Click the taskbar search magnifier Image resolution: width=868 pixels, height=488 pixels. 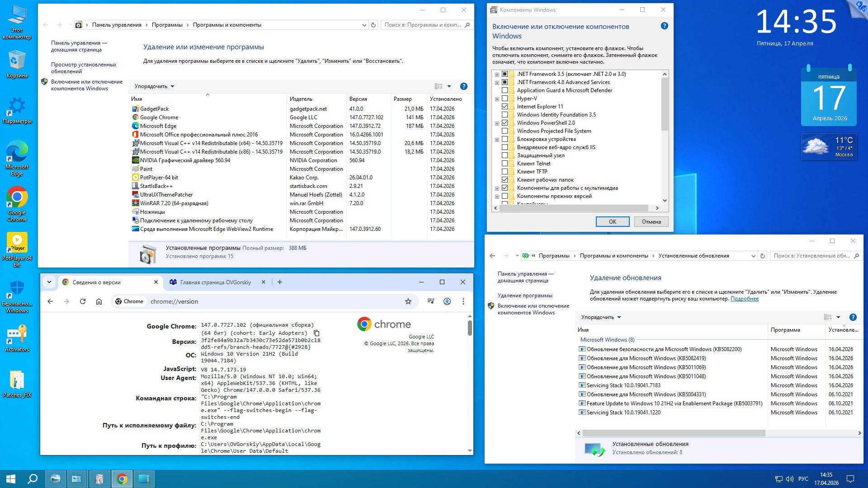33,479
